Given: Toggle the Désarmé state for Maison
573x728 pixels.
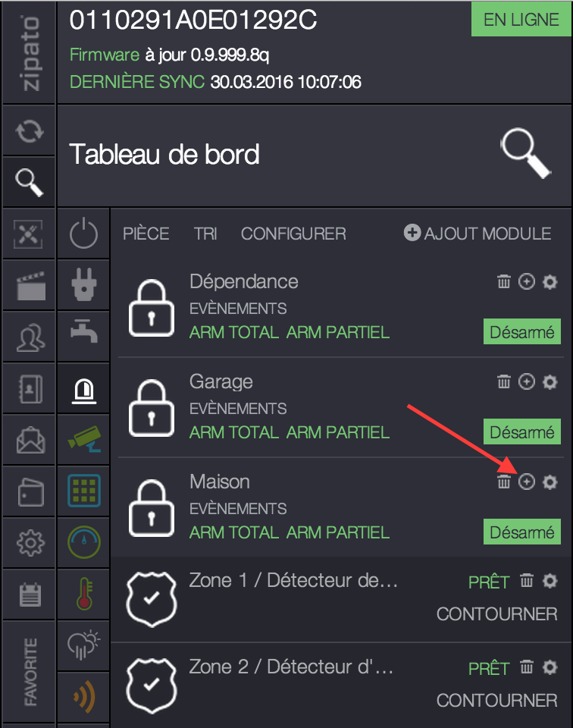Looking at the screenshot, I should coord(521,532).
